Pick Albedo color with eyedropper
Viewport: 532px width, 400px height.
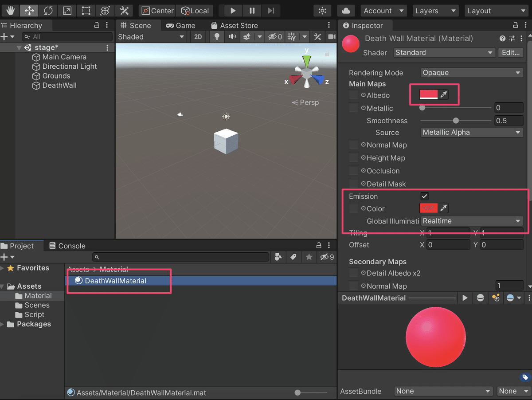443,94
